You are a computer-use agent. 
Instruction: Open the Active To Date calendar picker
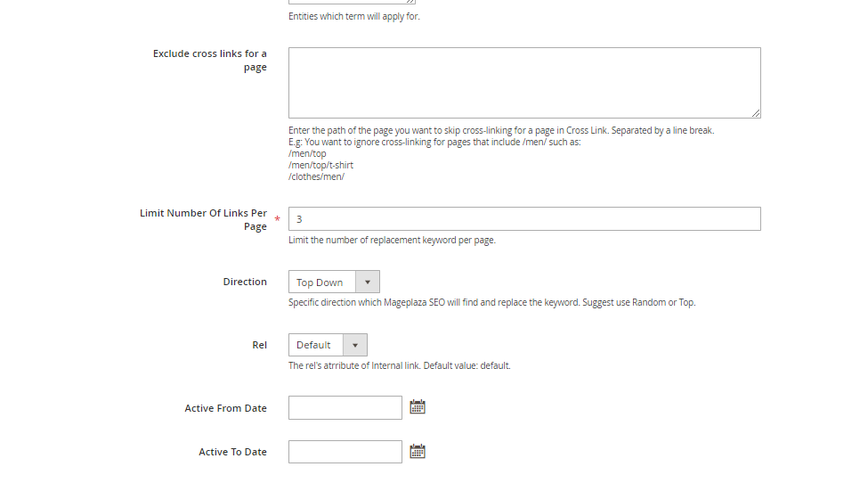[417, 452]
